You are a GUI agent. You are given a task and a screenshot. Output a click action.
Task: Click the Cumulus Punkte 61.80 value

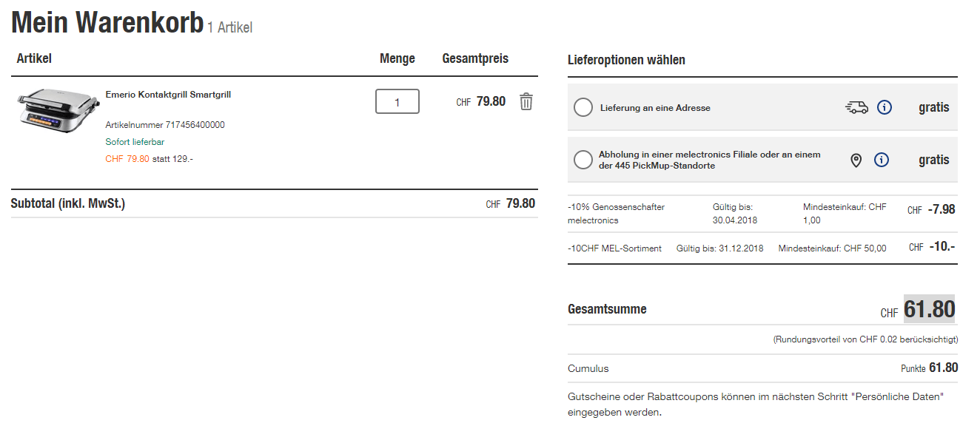943,368
